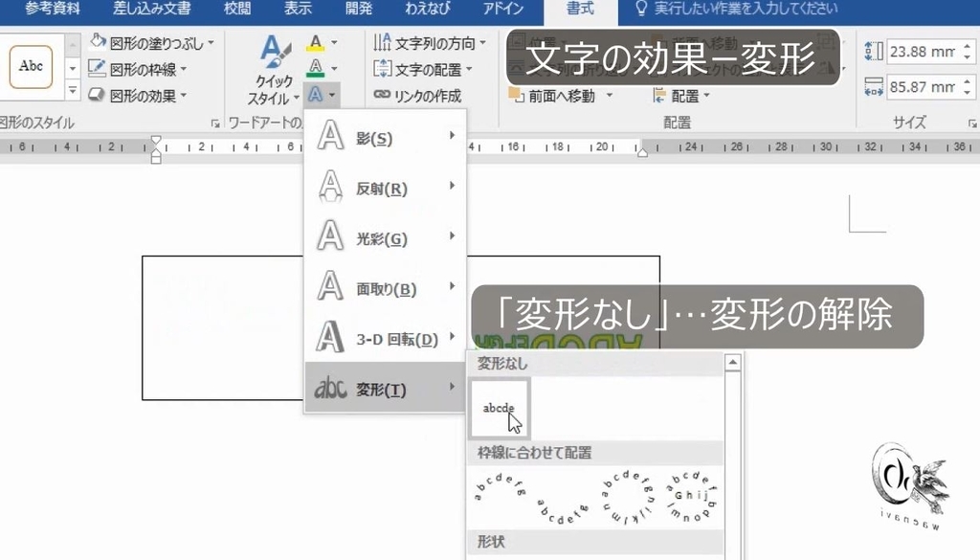Click the link chain icon

click(382, 95)
